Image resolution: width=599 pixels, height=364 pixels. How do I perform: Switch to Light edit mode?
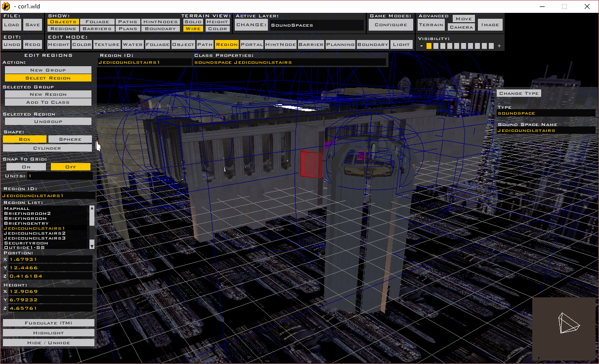[x=401, y=44]
